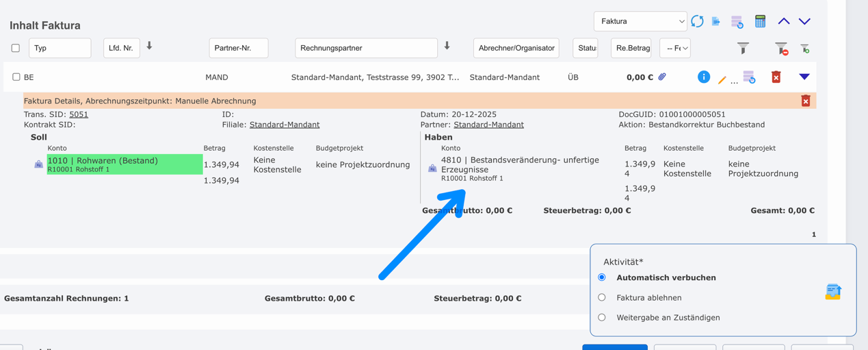Image resolution: width=868 pixels, height=350 pixels.
Task: Remove Faktura Details with red trash icon
Action: pos(806,101)
